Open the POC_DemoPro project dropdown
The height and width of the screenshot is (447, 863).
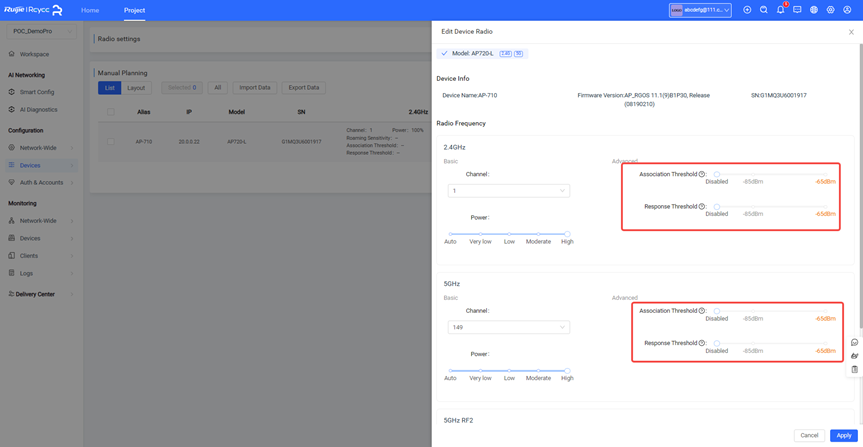tap(41, 32)
